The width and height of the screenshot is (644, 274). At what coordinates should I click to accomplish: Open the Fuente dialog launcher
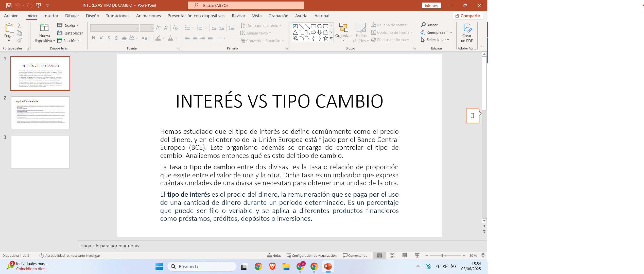click(179, 48)
